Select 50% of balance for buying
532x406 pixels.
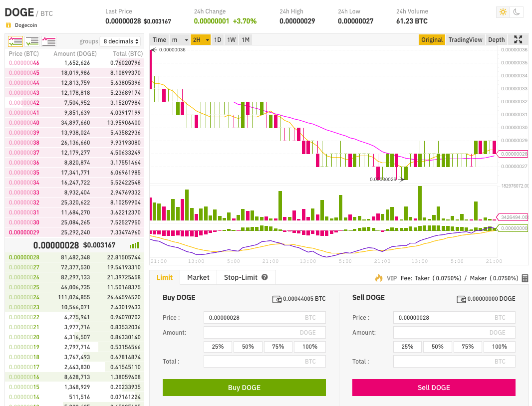[x=248, y=347]
